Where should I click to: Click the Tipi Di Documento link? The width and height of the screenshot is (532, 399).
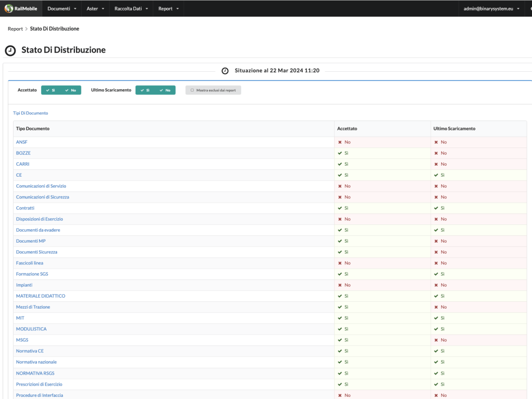[31, 113]
